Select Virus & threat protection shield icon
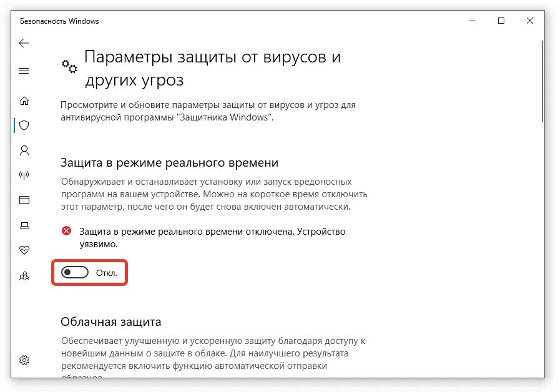 pos(24,125)
